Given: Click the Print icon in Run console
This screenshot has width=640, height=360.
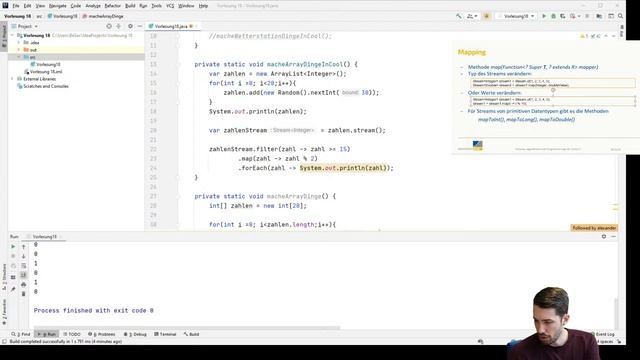Looking at the screenshot, I should [24, 284].
